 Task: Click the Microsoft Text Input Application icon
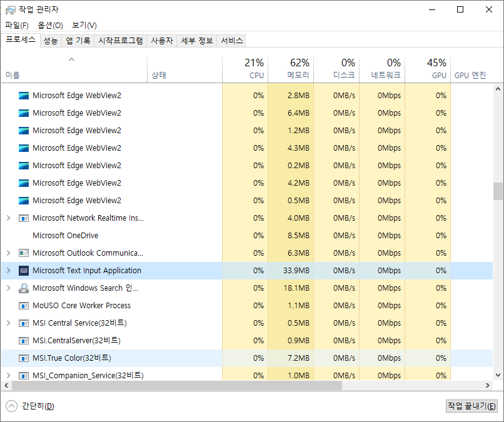coord(24,271)
